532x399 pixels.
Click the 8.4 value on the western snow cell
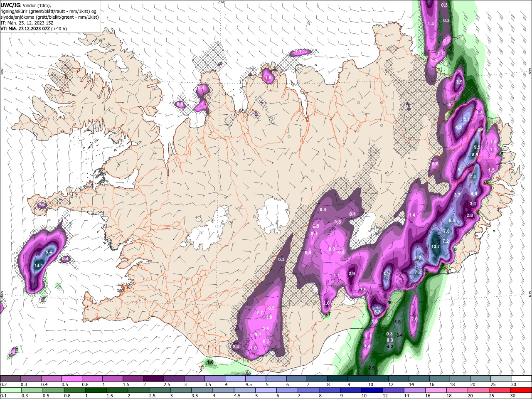49,252
